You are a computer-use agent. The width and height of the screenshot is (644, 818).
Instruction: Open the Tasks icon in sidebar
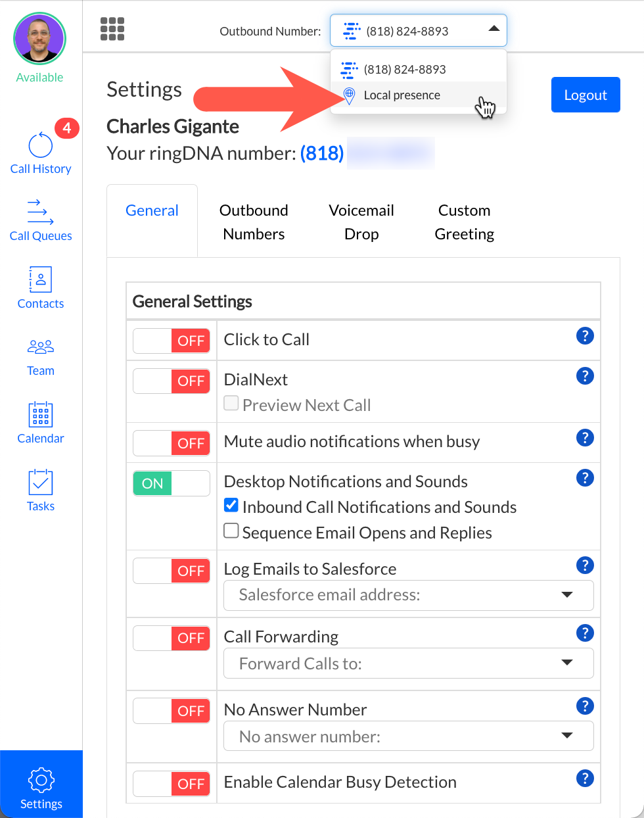(41, 491)
